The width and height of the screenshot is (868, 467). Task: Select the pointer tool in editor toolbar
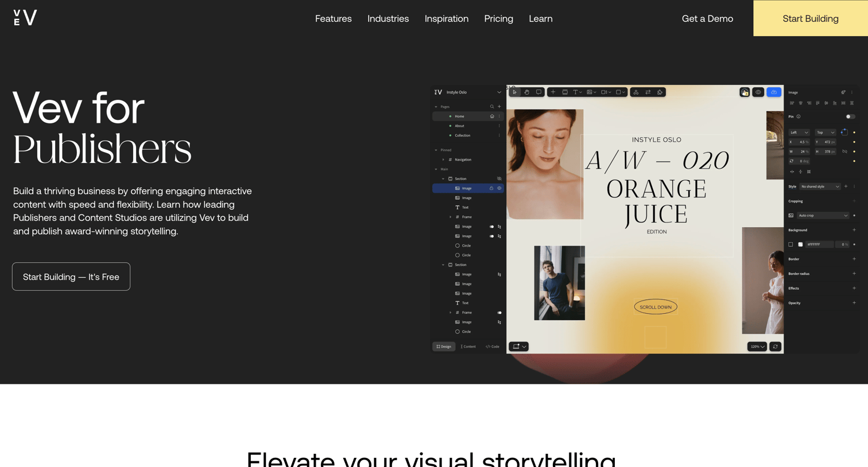coord(515,92)
